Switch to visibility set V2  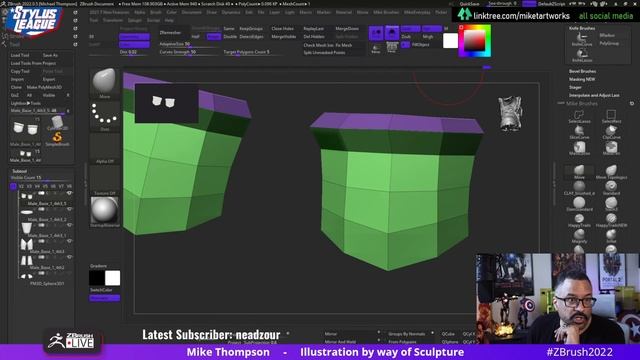pyautogui.click(x=21, y=186)
